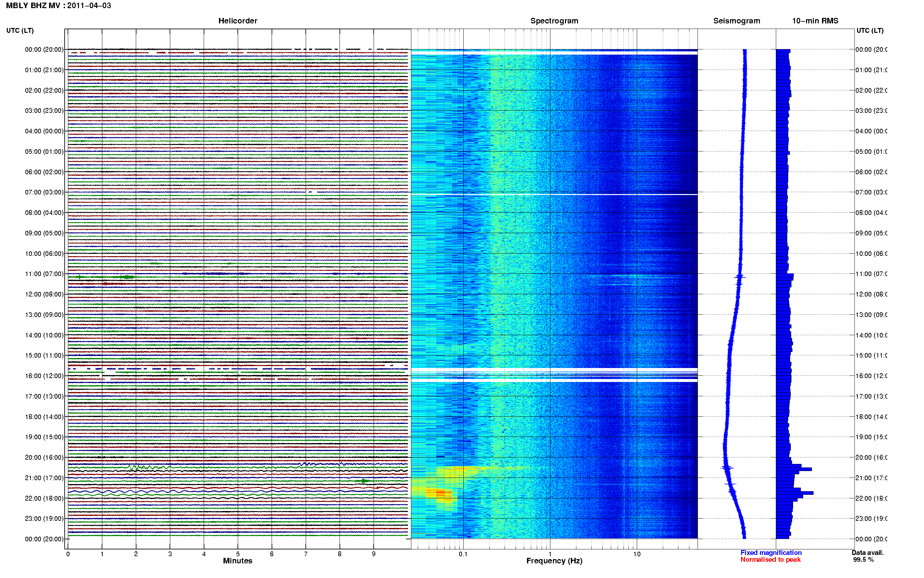
Task: Click the 99.5 % availability value
Action: [863, 560]
